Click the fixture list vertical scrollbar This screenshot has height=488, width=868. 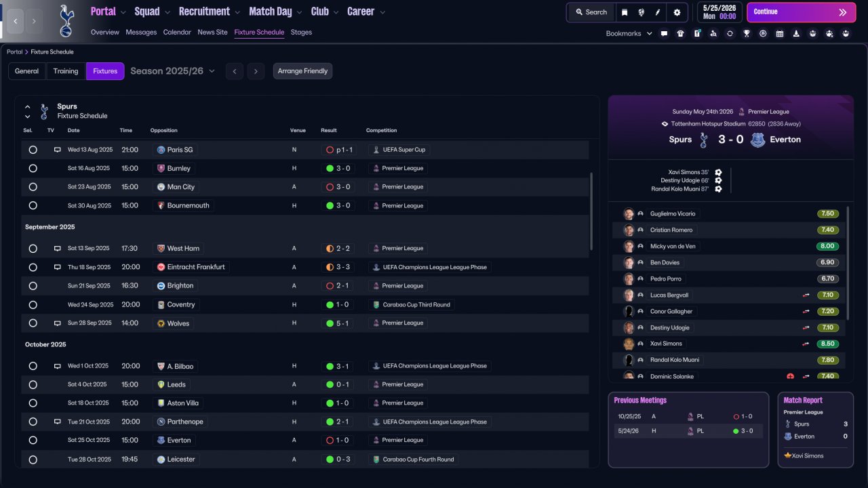point(591,210)
